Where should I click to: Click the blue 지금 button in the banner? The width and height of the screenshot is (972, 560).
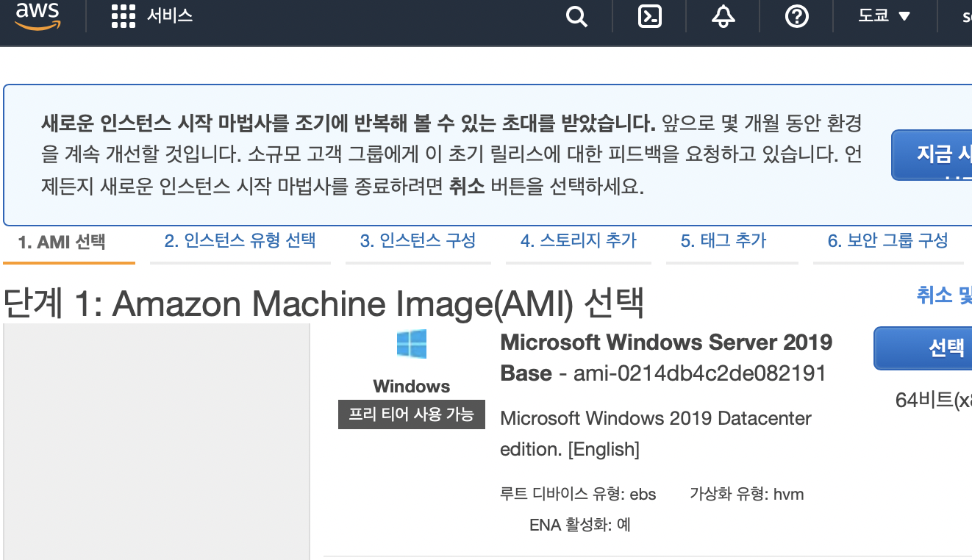pos(932,155)
